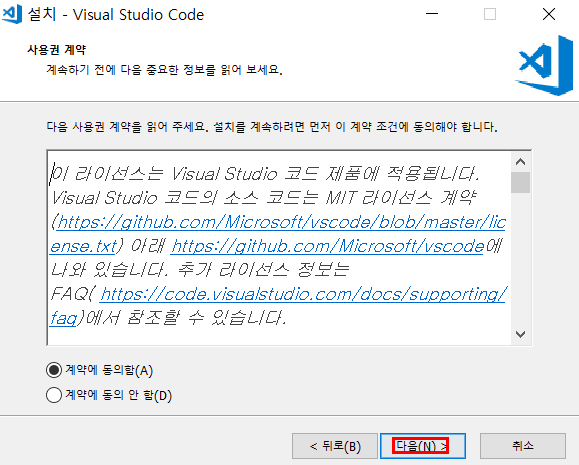Click the '설치 - Visual Studio Code' window title
The image size is (579, 465).
tap(116, 15)
